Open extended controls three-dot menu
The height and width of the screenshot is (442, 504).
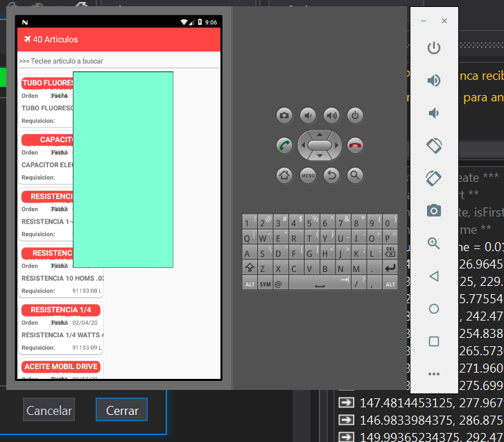(x=433, y=374)
